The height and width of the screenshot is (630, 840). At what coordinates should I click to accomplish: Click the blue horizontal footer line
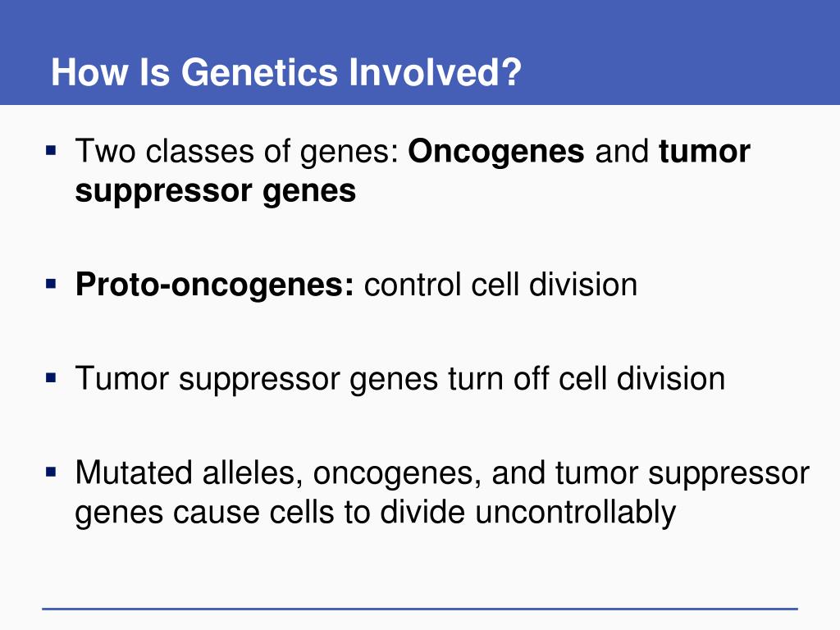[x=420, y=609]
